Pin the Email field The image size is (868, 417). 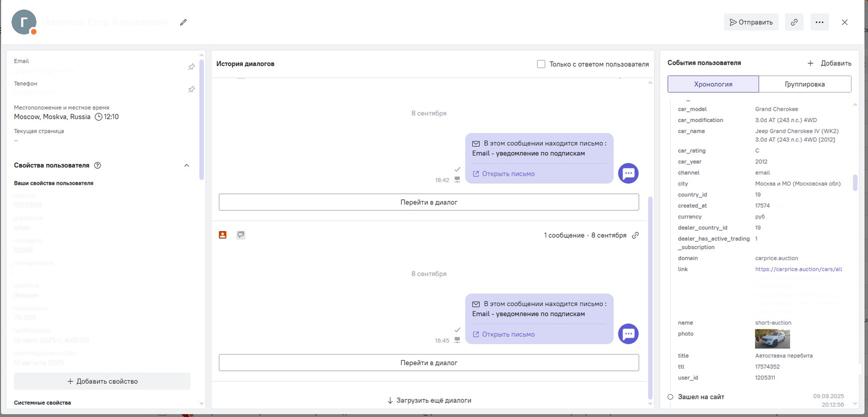click(192, 67)
